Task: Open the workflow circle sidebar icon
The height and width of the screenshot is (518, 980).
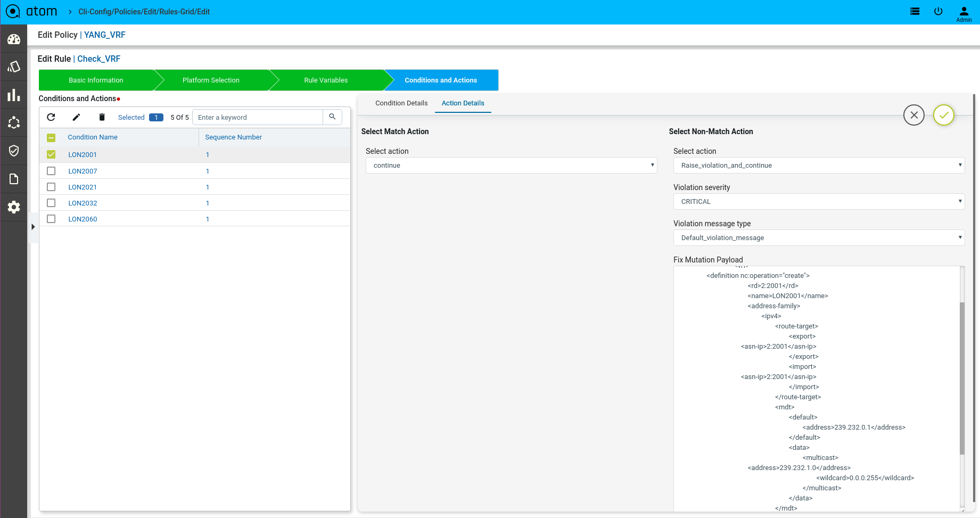Action: coord(14,122)
